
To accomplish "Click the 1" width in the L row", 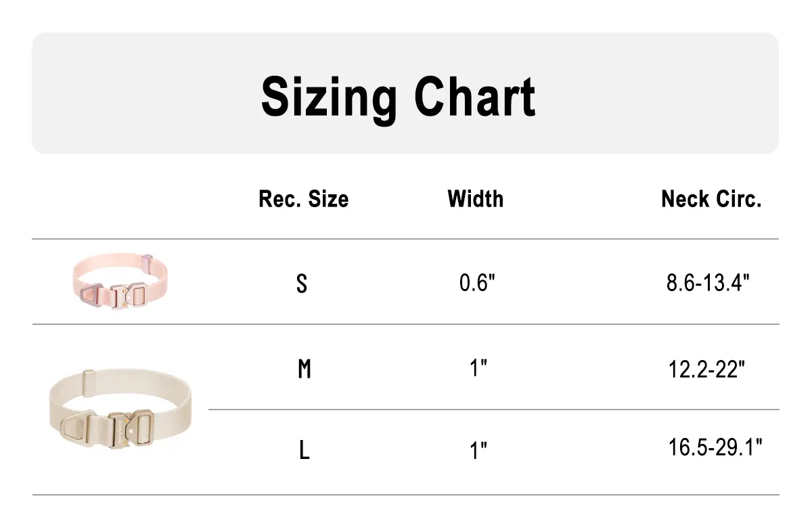I will click(x=480, y=449).
